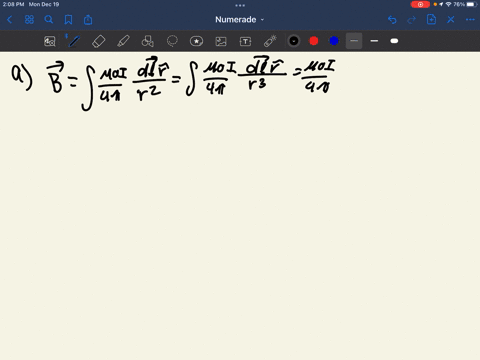
Task: Tap the battery status indicator
Action: [x=472, y=4]
